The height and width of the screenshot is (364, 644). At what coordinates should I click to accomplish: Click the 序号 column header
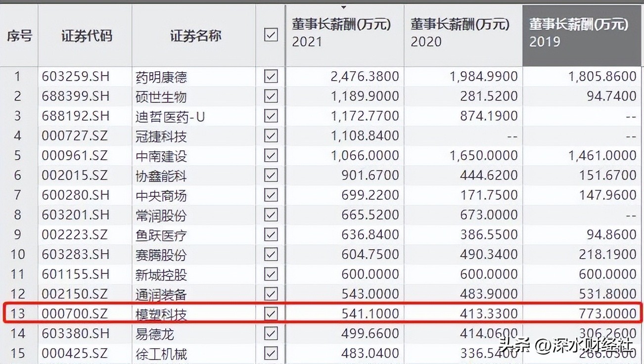[19, 35]
